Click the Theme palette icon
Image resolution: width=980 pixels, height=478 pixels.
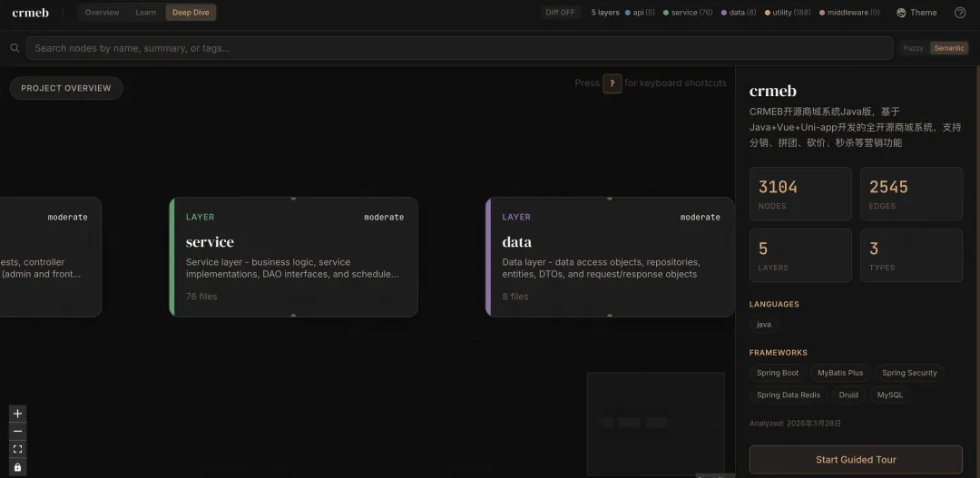pos(901,13)
